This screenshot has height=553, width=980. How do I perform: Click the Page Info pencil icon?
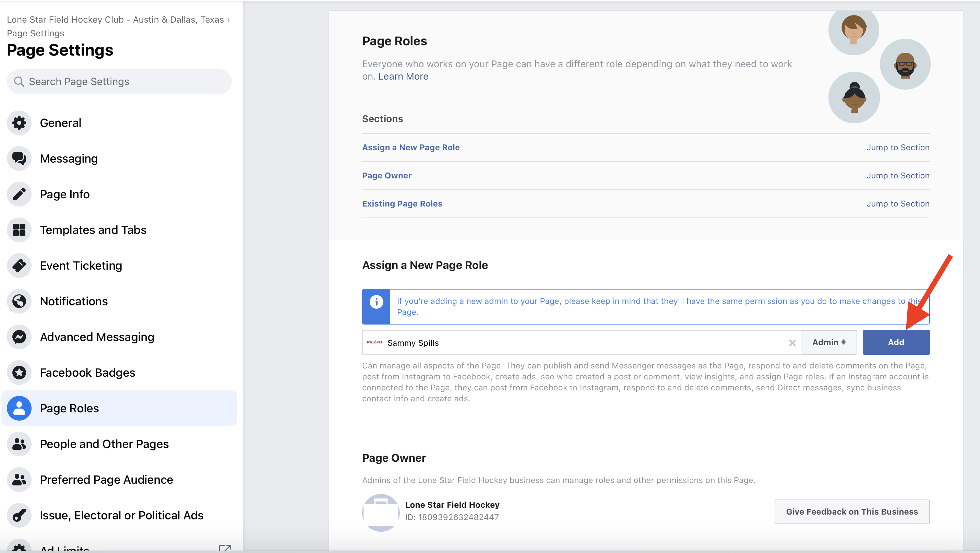tap(19, 194)
